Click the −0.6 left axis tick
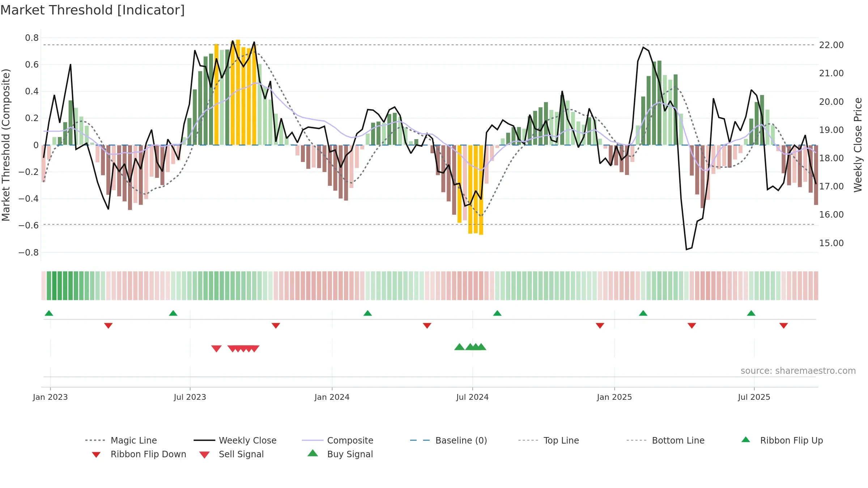This screenshot has width=868, height=488. pos(29,226)
